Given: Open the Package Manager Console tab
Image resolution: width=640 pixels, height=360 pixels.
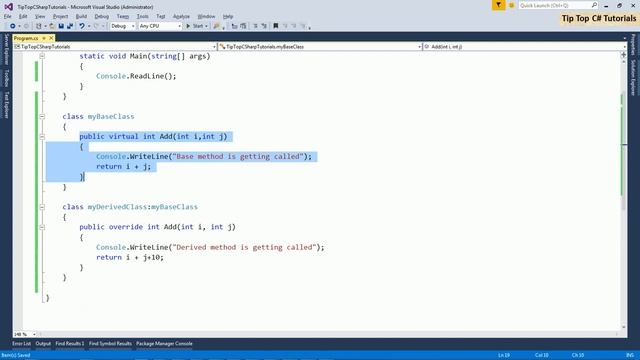Looking at the screenshot, I should [x=164, y=344].
